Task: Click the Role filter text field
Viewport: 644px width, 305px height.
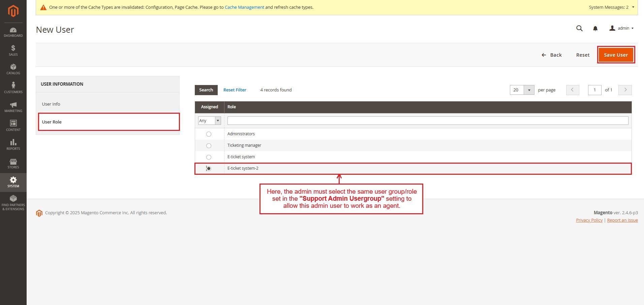Action: [428, 121]
